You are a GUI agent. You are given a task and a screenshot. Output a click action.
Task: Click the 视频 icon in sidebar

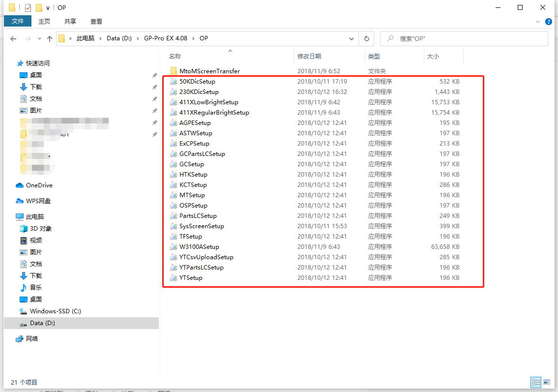click(x=24, y=241)
